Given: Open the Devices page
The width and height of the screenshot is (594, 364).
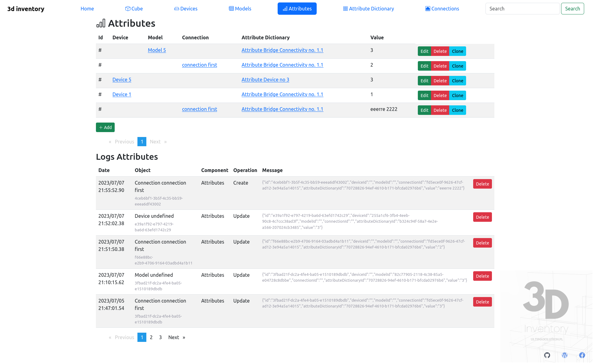Looking at the screenshot, I should click(186, 9).
